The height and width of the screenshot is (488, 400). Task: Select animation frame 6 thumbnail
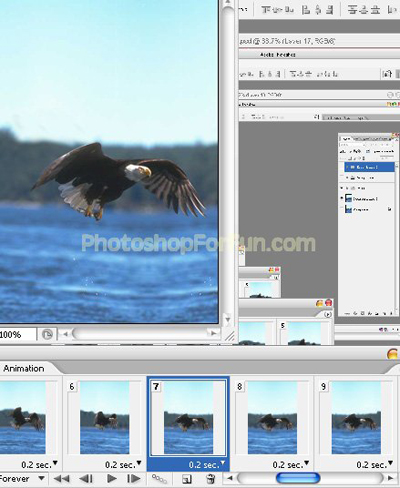click(104, 418)
